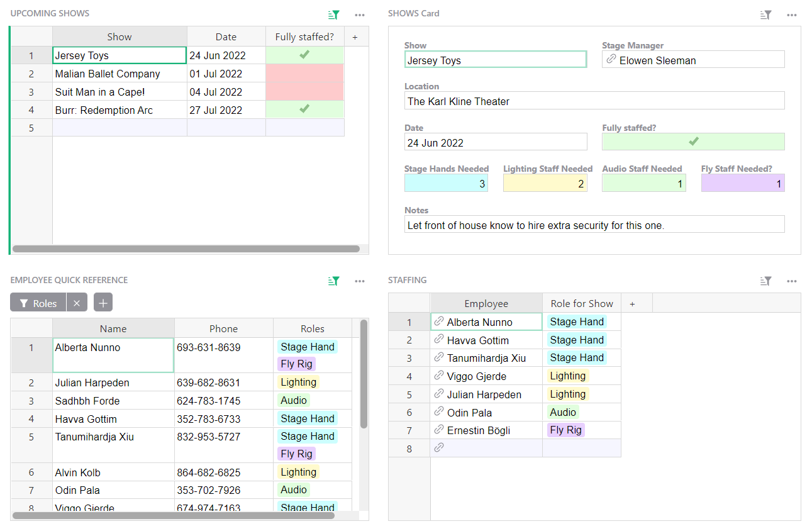Image resolution: width=812 pixels, height=531 pixels.
Task: Add a new column in Staffing table
Action: tap(632, 304)
